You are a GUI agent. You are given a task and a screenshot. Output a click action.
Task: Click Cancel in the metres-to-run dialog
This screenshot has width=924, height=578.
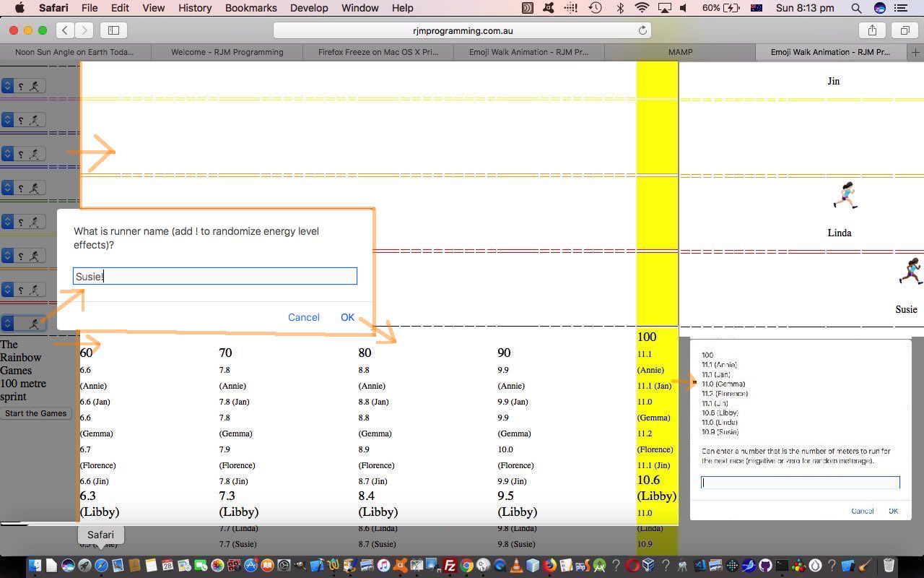[x=862, y=511]
